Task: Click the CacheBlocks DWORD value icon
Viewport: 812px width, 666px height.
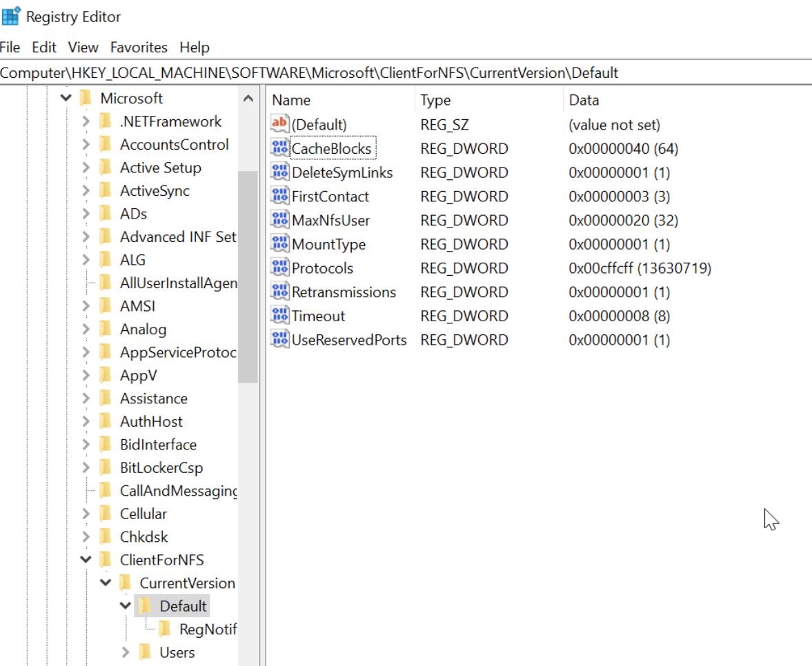Action: pos(279,148)
